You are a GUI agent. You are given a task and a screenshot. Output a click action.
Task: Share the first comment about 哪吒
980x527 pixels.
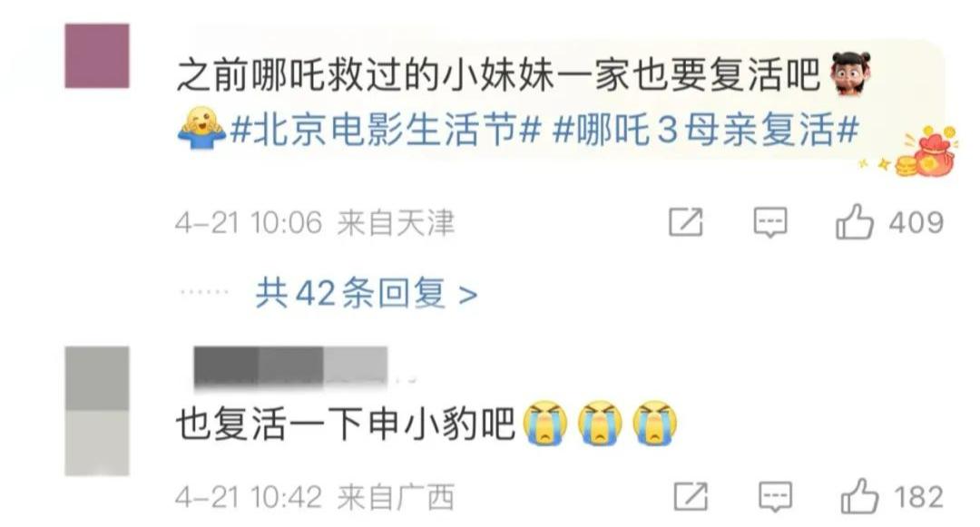[x=686, y=221]
